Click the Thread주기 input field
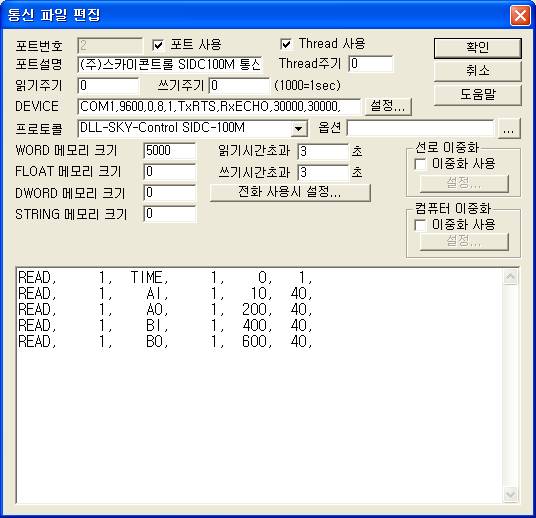The height and width of the screenshot is (518, 536). click(x=371, y=64)
